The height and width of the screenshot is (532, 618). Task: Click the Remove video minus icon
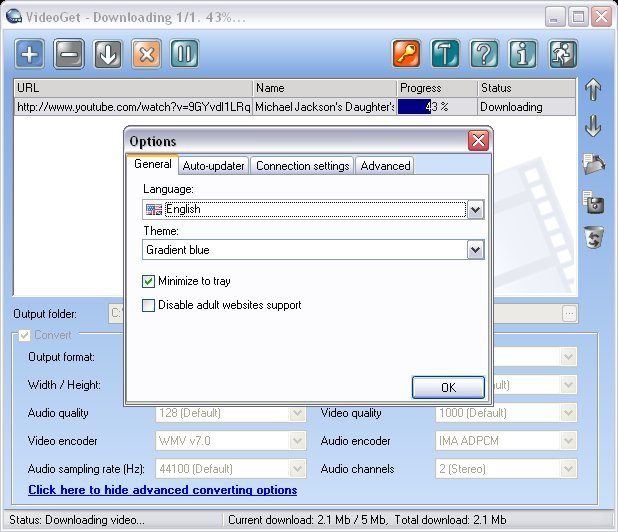tap(69, 54)
